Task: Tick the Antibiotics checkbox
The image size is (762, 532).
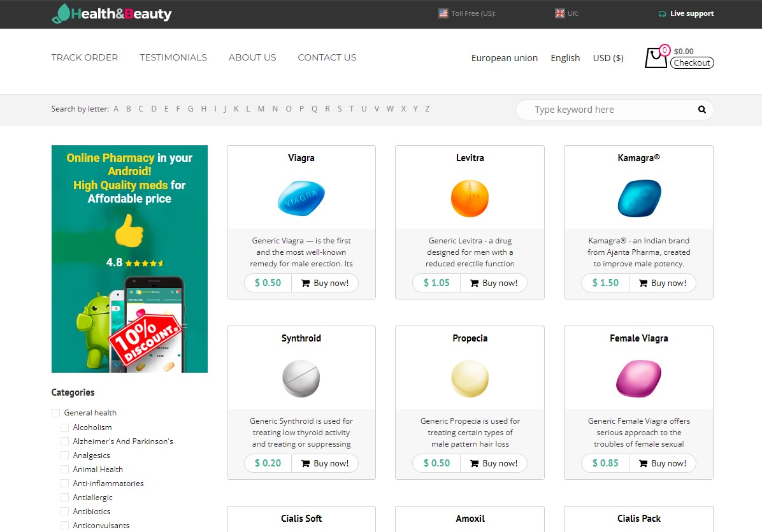Action: (x=64, y=512)
